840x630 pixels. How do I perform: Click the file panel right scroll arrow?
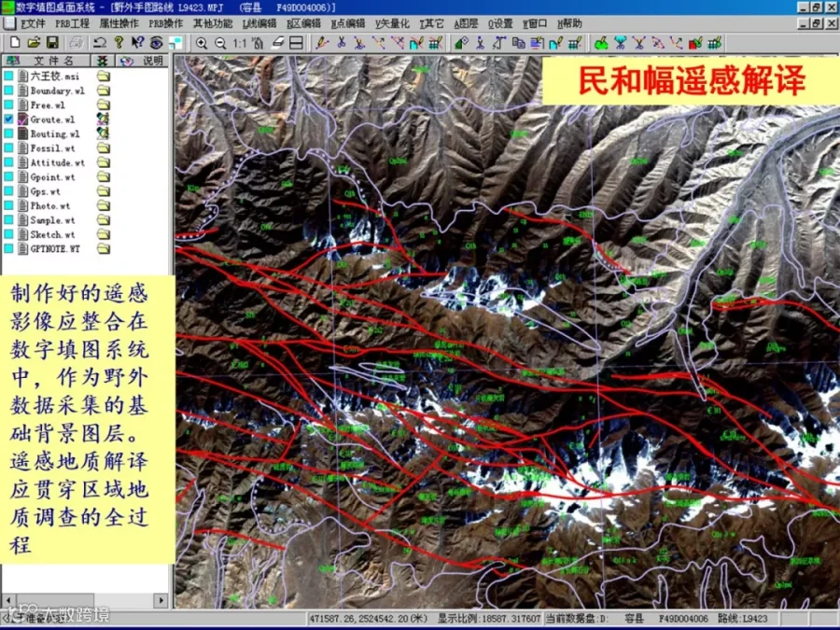coord(161,600)
